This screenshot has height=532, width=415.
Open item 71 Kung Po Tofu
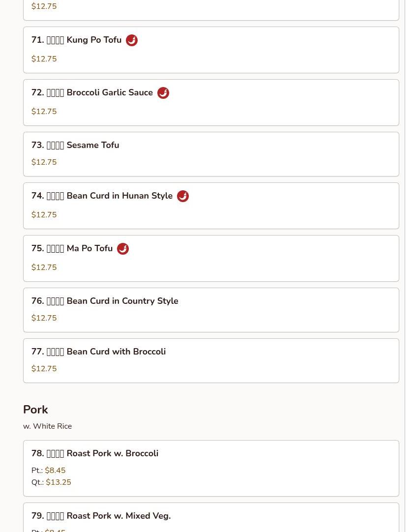(x=211, y=50)
